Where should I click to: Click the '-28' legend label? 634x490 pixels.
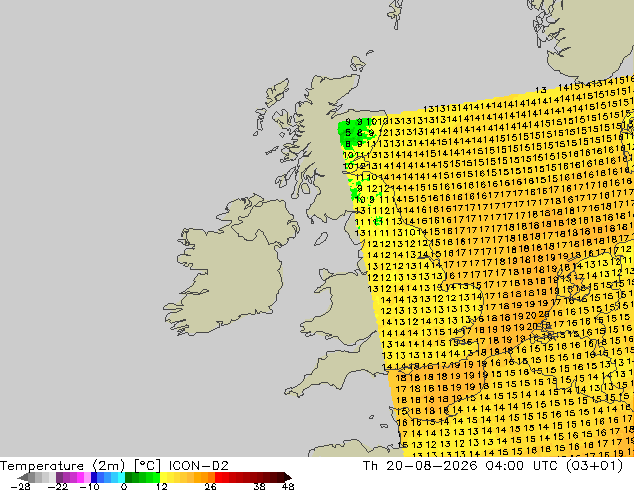pyautogui.click(x=20, y=486)
